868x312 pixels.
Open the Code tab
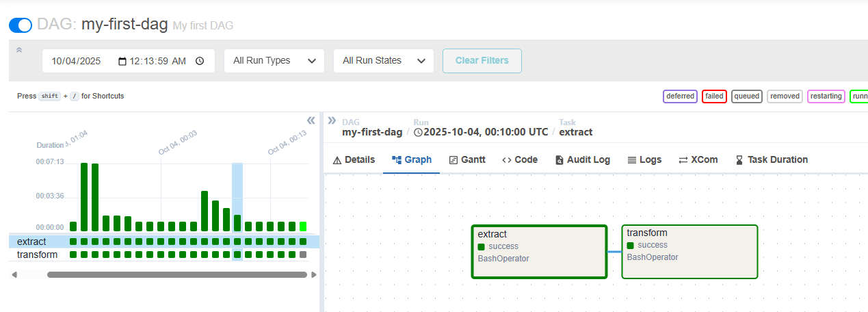(520, 159)
